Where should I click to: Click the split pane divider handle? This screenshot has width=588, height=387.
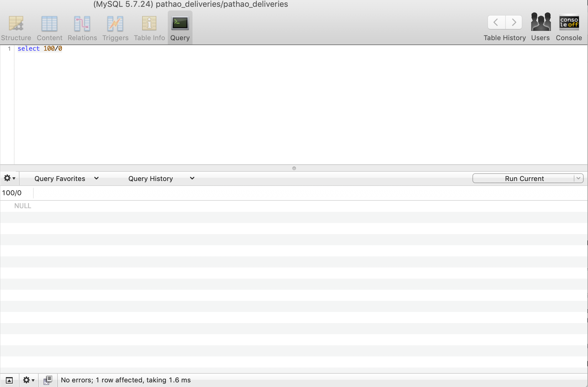point(294,168)
